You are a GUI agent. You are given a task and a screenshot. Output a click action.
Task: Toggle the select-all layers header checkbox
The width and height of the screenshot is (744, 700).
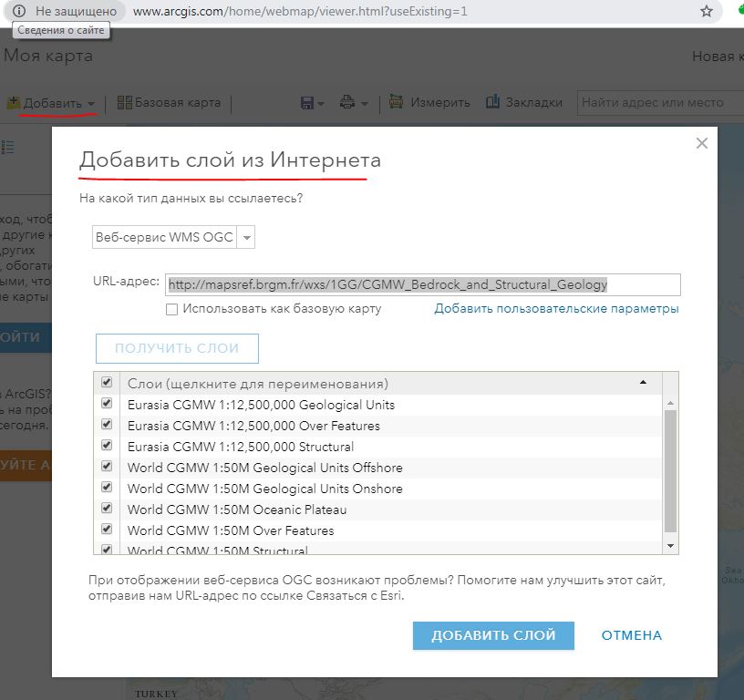pos(107,382)
